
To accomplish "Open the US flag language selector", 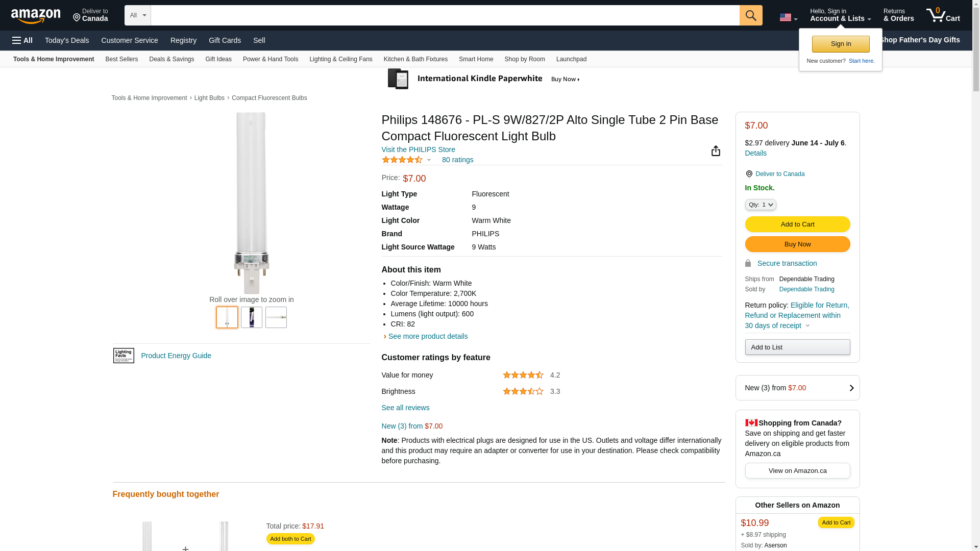I will (x=788, y=18).
